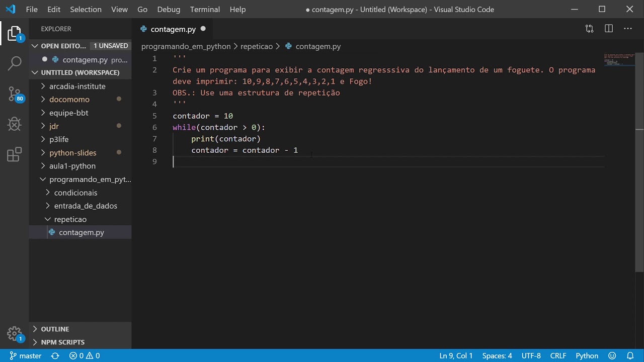Synchronize changes icon in status bar
Viewport: 644px width, 362px height.
coord(55,355)
